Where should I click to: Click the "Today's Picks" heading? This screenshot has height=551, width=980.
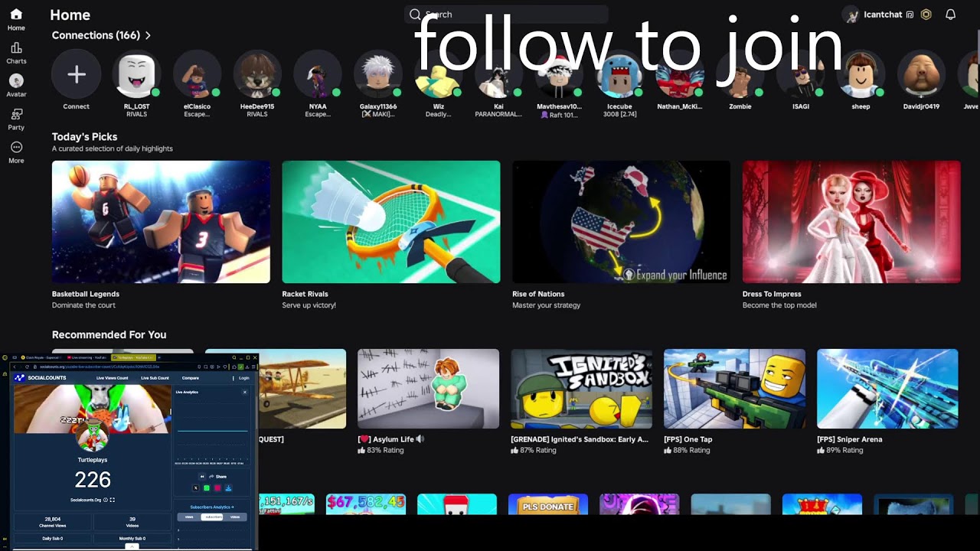point(84,137)
